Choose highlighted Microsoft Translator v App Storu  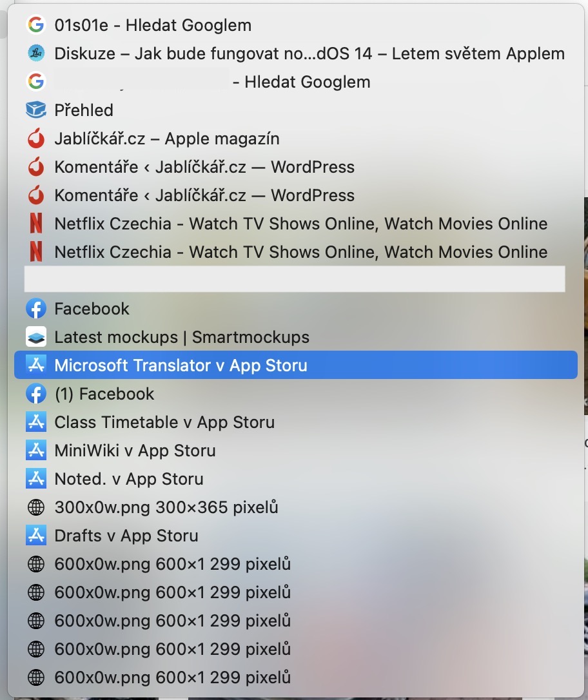click(295, 365)
